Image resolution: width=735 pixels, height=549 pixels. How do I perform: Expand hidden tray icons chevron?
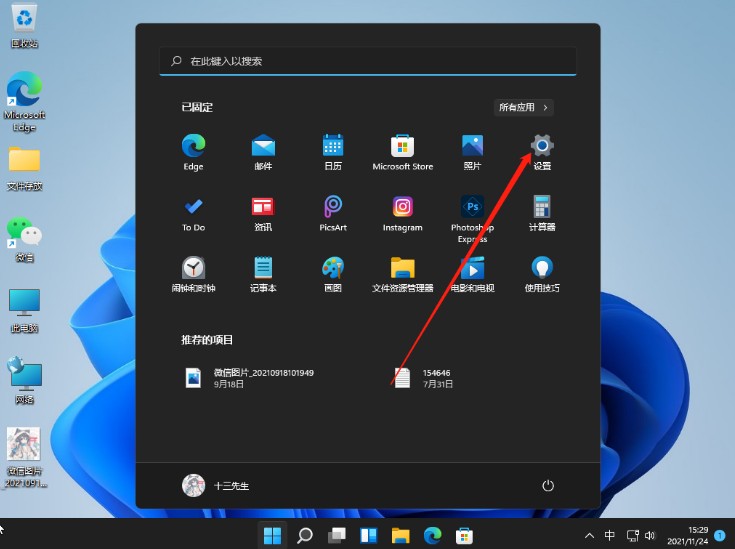589,535
